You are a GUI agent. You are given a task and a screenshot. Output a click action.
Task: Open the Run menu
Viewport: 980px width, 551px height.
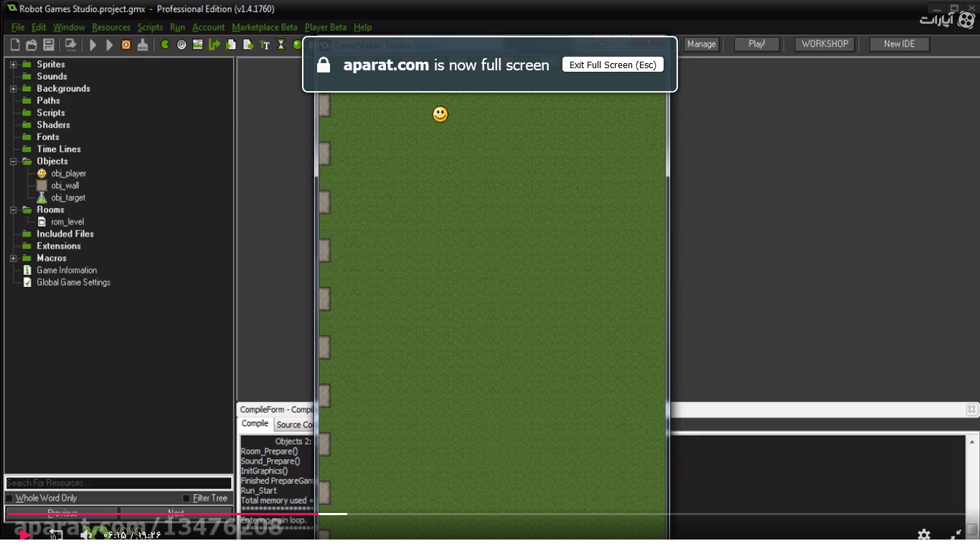coord(177,27)
